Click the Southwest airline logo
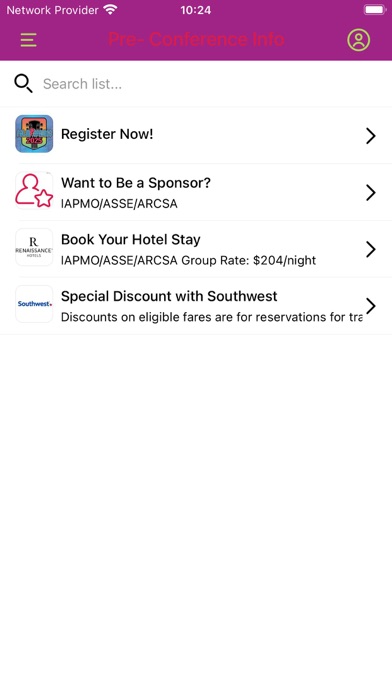 [34, 304]
